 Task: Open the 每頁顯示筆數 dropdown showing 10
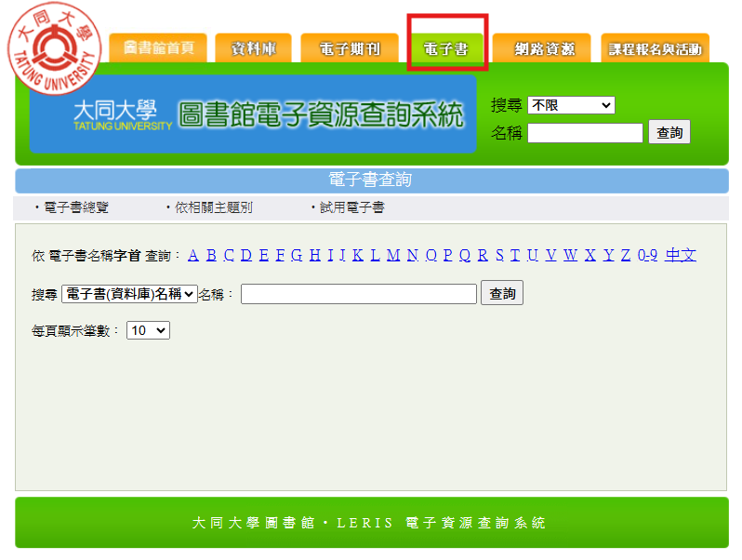(x=148, y=330)
